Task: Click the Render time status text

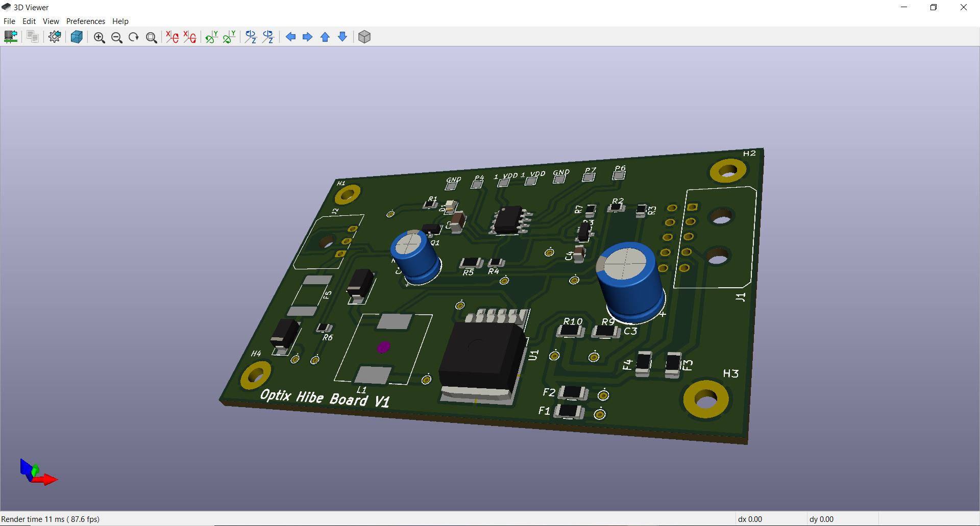Action: [x=51, y=519]
